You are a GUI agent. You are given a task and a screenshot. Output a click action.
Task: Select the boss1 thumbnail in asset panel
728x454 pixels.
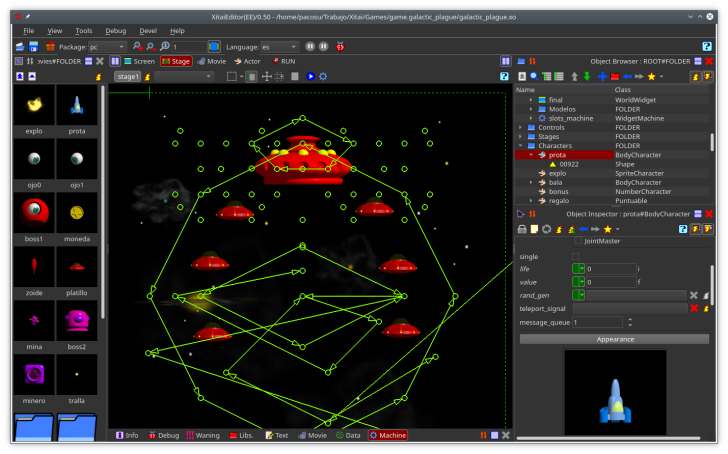34,213
